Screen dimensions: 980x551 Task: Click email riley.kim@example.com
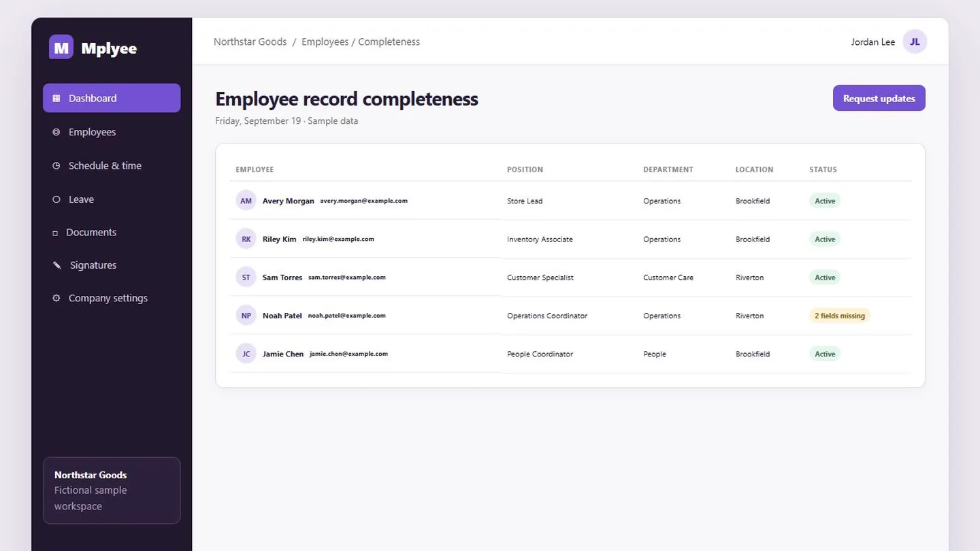[338, 239]
